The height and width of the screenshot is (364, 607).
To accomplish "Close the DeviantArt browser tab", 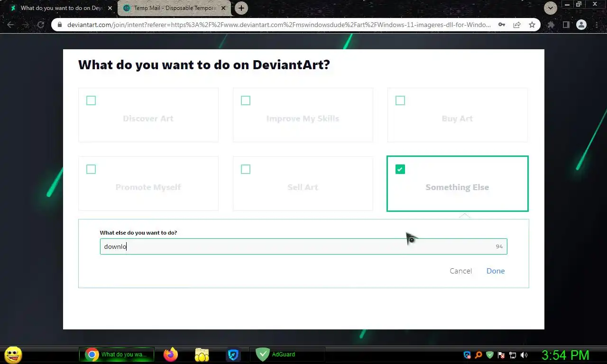I will click(x=110, y=8).
